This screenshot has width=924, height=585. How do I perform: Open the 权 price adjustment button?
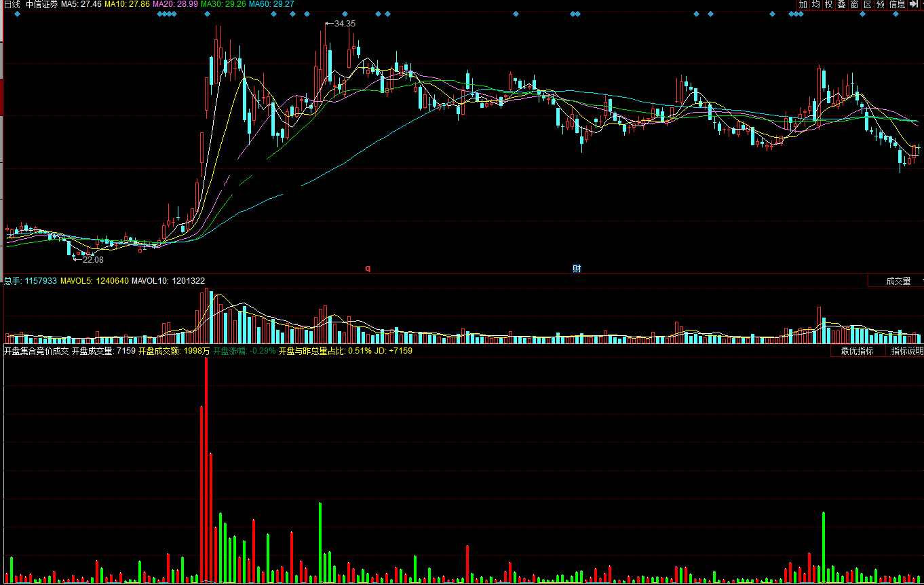[x=829, y=4]
